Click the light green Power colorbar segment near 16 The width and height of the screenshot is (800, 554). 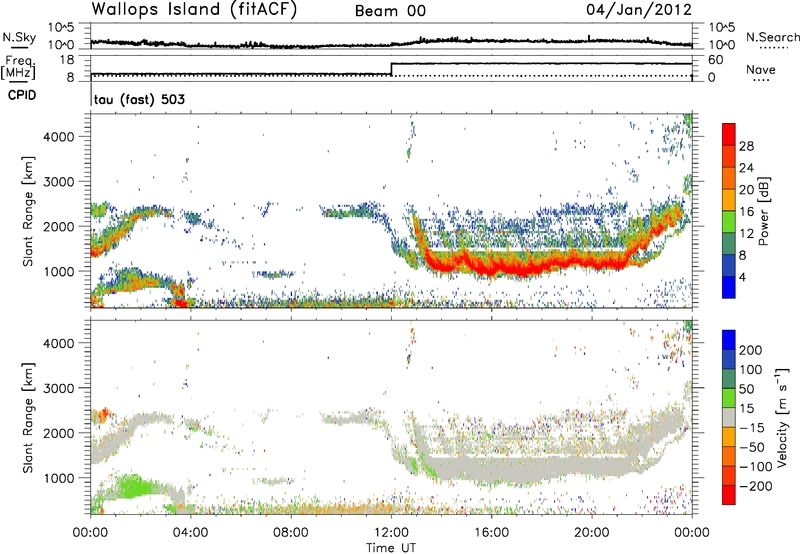pyautogui.click(x=729, y=222)
